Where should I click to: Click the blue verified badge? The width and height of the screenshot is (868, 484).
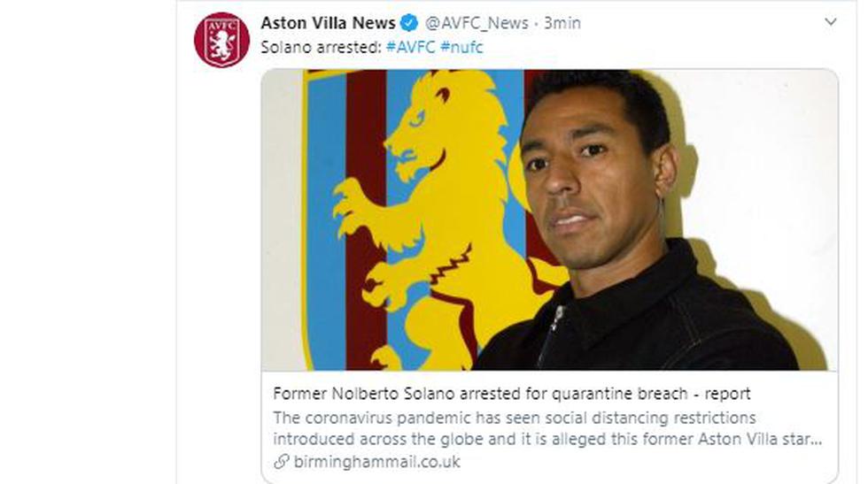[410, 23]
